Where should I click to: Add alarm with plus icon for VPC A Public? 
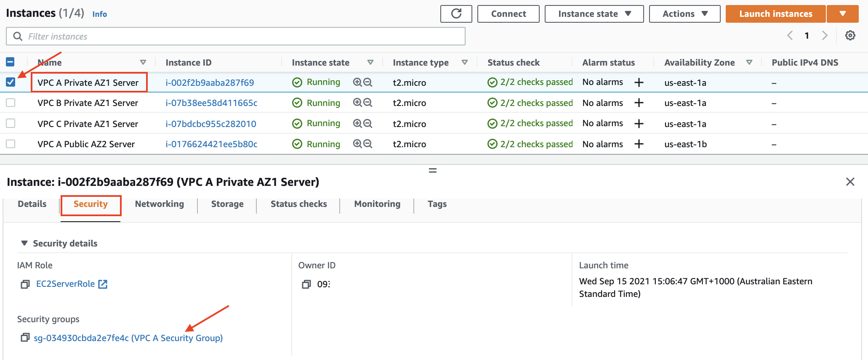[639, 144]
